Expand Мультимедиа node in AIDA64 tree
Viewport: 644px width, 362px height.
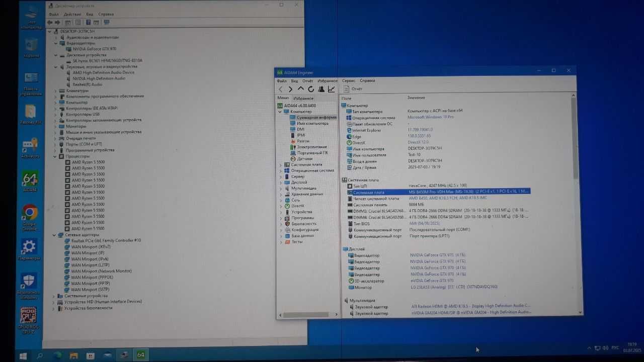(281, 189)
